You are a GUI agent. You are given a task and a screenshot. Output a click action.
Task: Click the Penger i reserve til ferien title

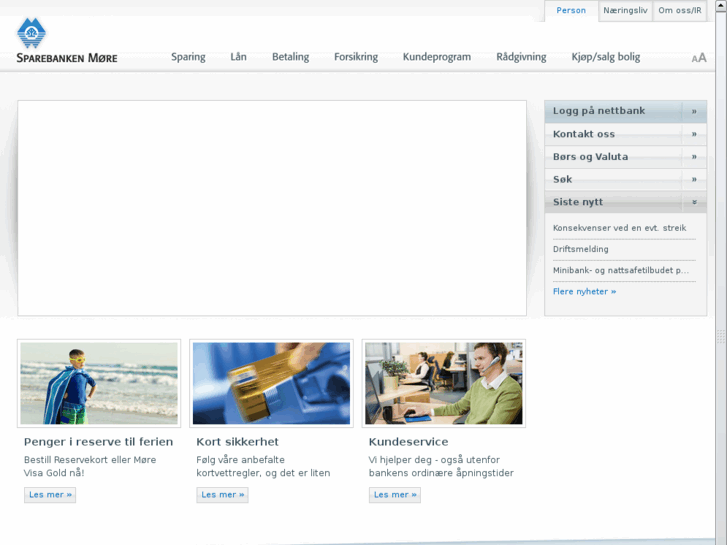[98, 442]
